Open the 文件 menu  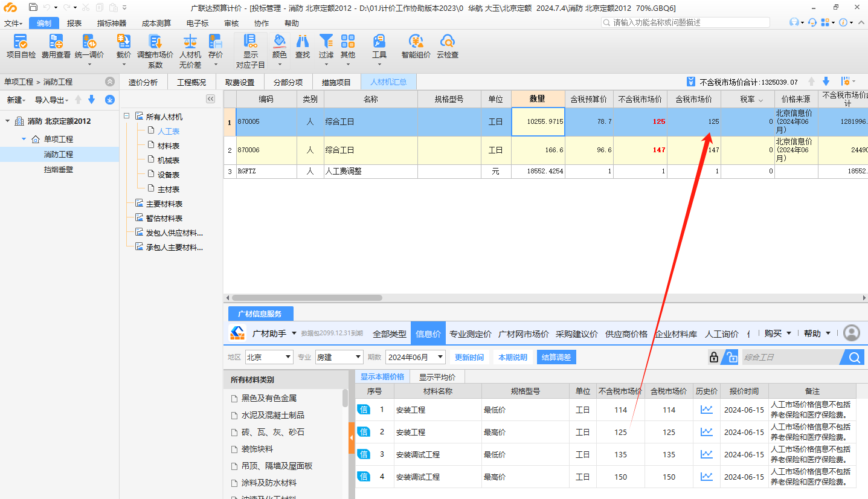point(13,23)
